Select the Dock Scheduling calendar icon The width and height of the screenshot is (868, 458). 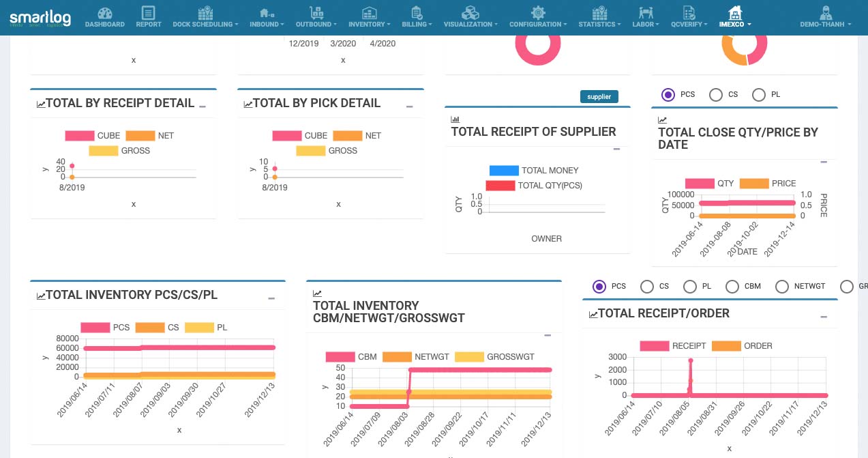tap(205, 14)
